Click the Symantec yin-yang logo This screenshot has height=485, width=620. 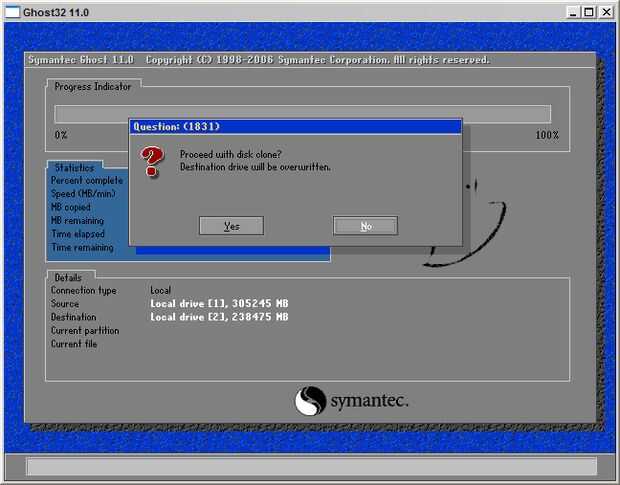[310, 401]
